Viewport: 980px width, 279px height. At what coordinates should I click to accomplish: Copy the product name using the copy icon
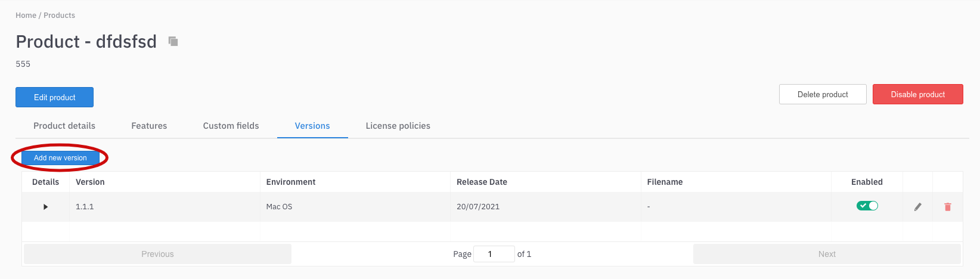[x=173, y=41]
